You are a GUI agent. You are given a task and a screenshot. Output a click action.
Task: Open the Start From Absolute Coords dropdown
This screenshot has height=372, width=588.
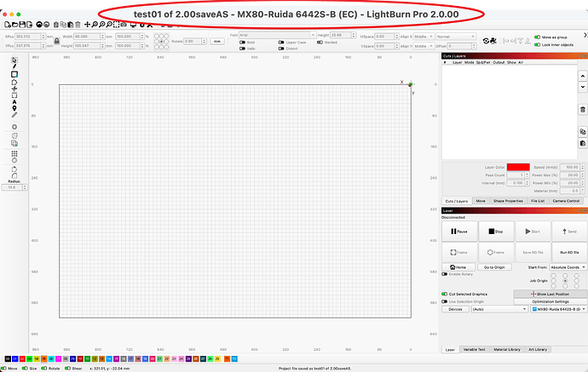pos(568,267)
